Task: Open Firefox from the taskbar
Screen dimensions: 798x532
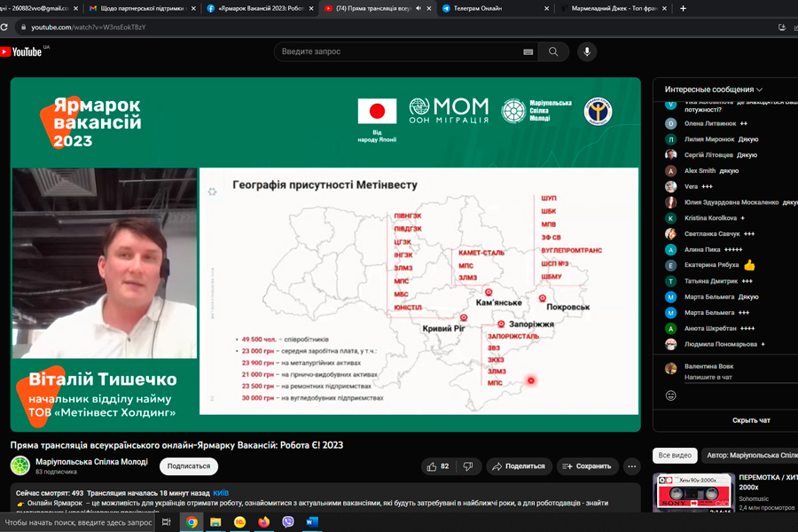Action: point(263,522)
